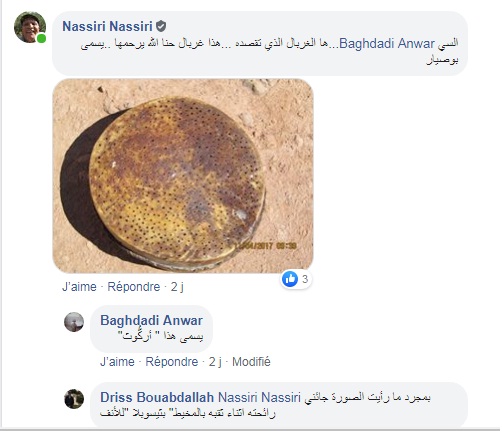Reply to Nassiri Nassiri's photo comment via Répondre
The height and width of the screenshot is (431, 502).
point(134,287)
